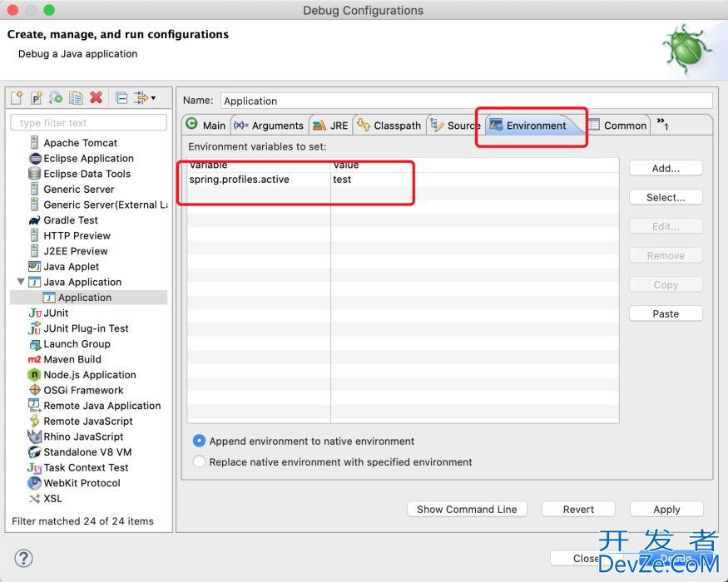This screenshot has height=582, width=728.
Task: Open the help question mark icon
Action: (x=23, y=558)
